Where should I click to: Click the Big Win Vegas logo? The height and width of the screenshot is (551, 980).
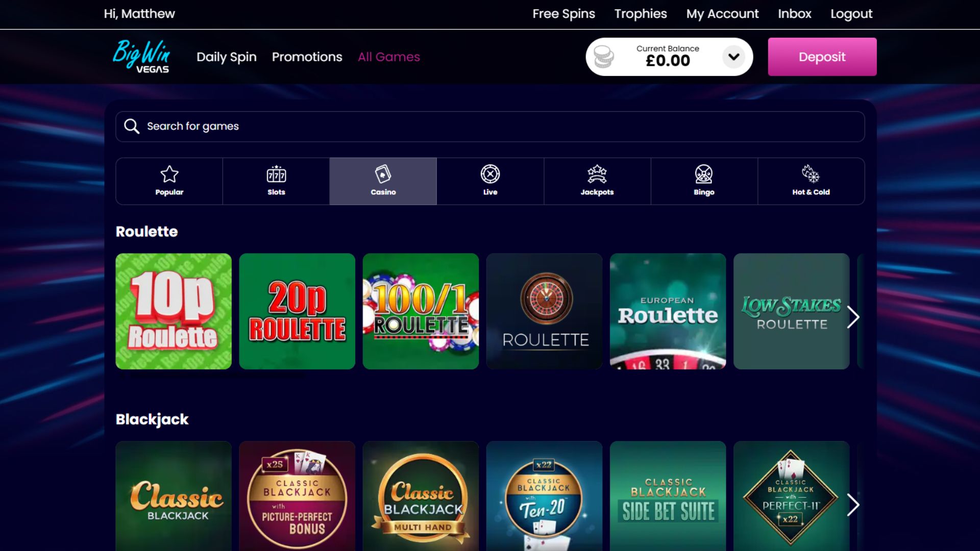[x=141, y=57]
